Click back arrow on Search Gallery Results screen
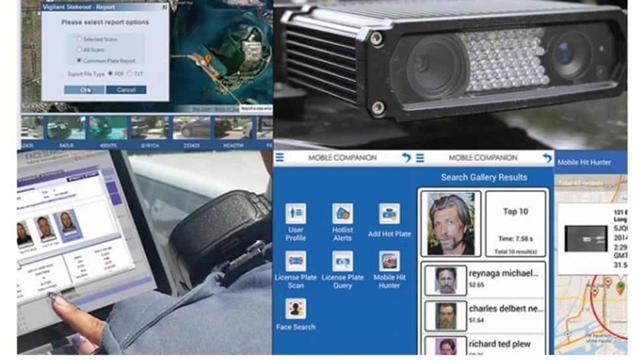The image size is (644, 363). 547,158
